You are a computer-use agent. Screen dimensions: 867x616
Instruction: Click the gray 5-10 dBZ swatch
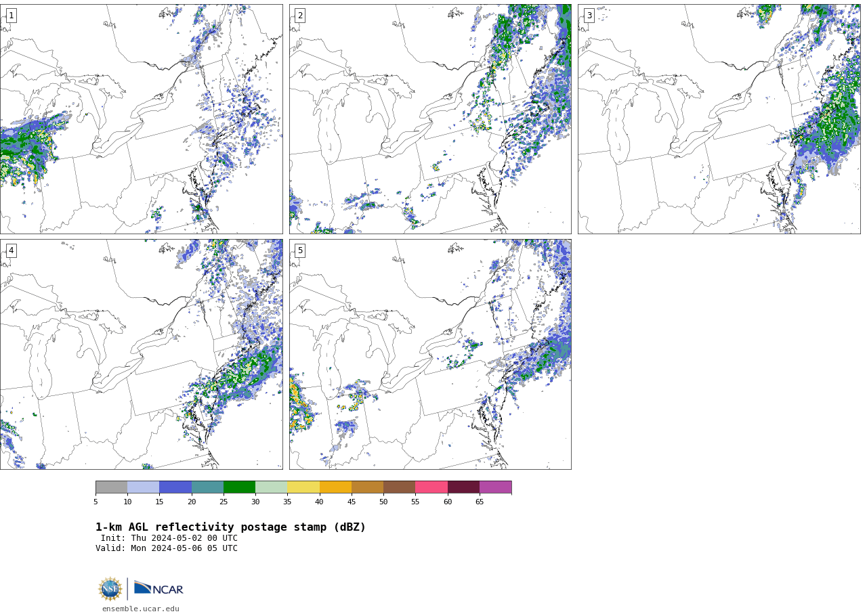(x=111, y=487)
